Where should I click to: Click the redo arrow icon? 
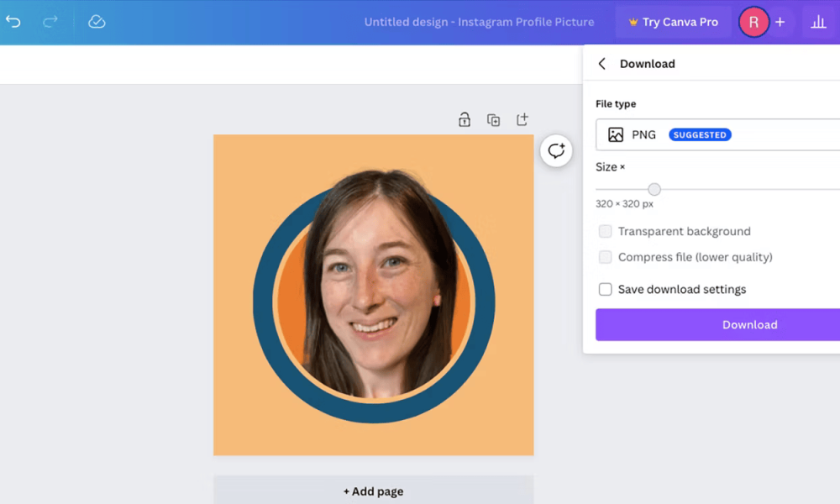pos(50,22)
